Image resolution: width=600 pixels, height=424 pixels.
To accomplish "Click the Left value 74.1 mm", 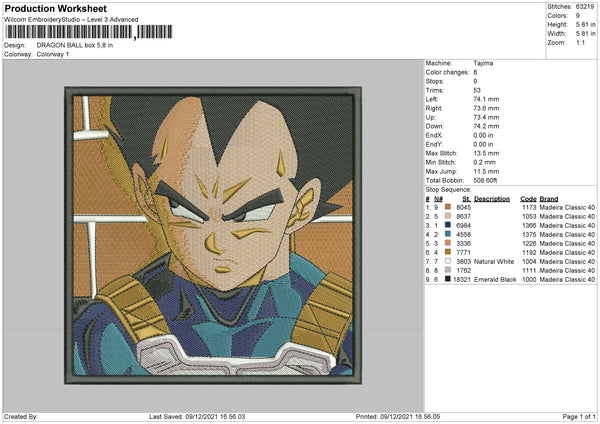I will tap(486, 99).
